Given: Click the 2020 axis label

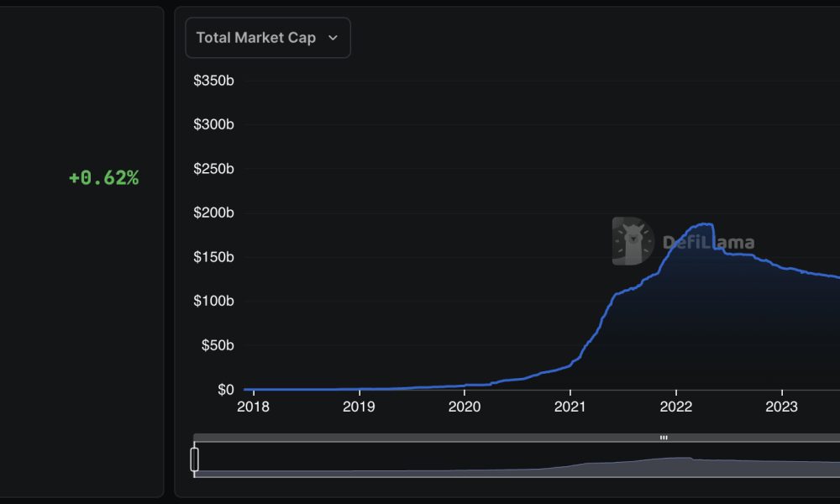Looking at the screenshot, I should tap(465, 407).
